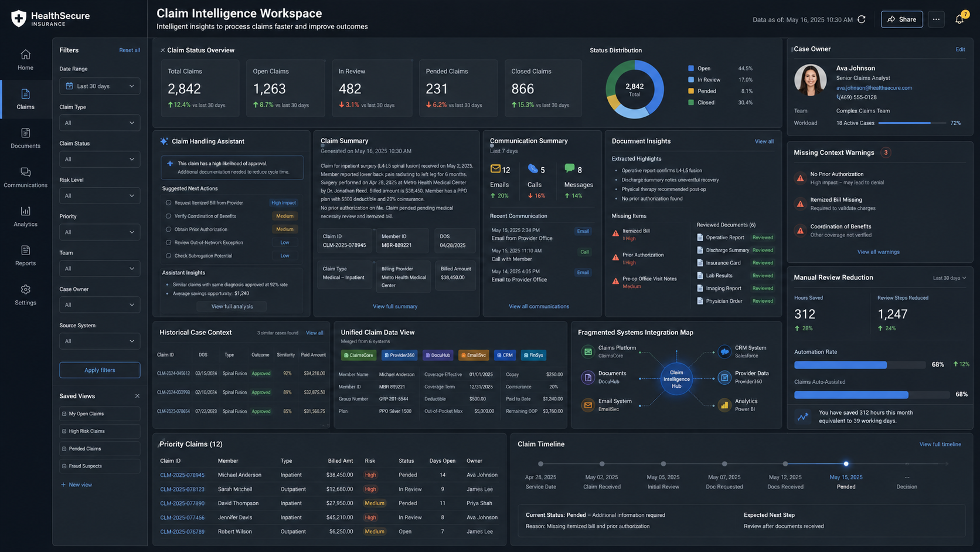Image resolution: width=980 pixels, height=552 pixels.
Task: Select Obtain Prior Authorization action
Action: pos(168,229)
